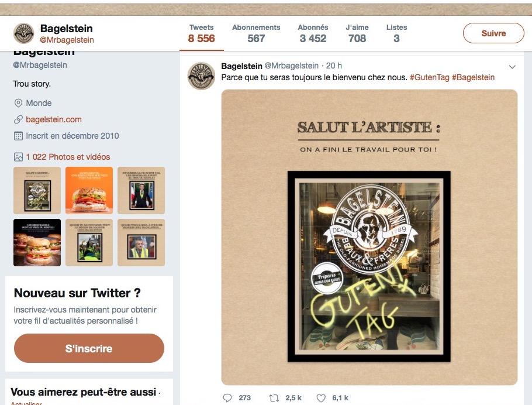The image size is (532, 405).
Task: Click the link chain icon beside bagelstein.com
Action: (18, 119)
